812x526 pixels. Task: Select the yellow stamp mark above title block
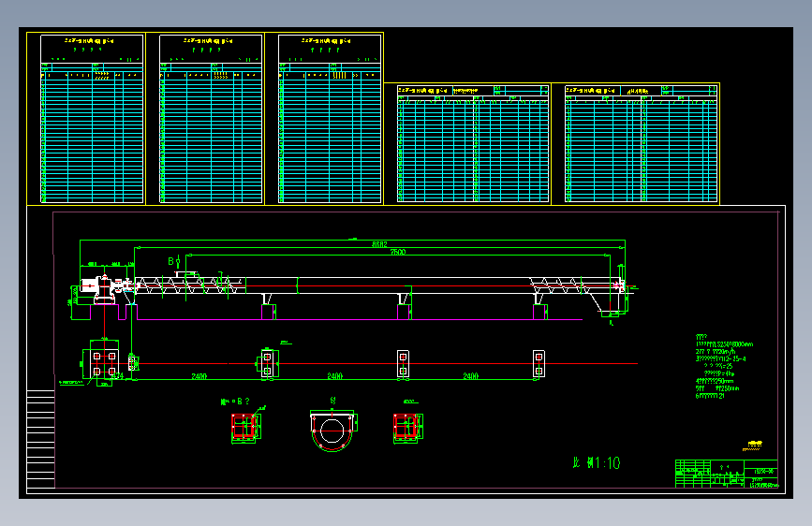pyautogui.click(x=753, y=446)
